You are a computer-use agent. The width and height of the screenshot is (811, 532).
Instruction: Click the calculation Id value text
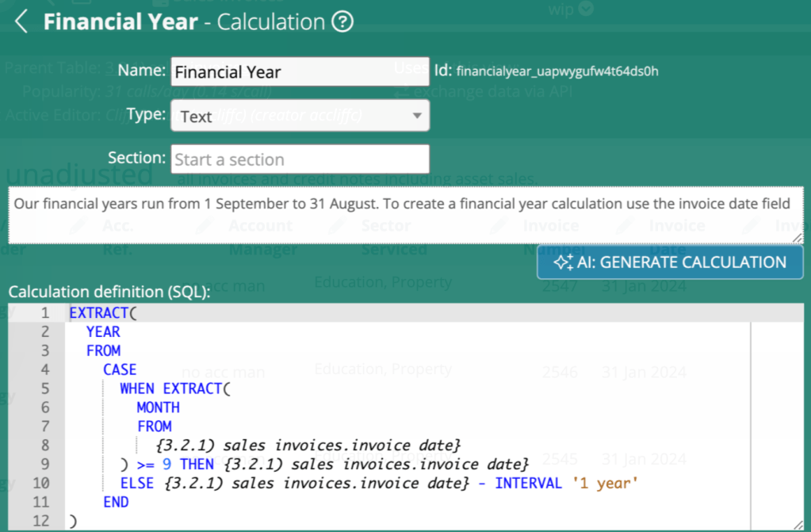point(557,71)
